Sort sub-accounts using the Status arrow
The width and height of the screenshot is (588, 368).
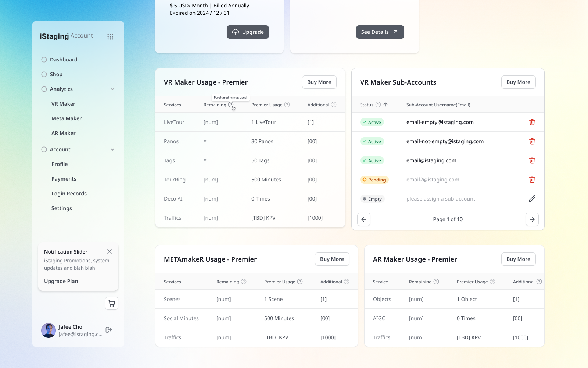pos(386,105)
